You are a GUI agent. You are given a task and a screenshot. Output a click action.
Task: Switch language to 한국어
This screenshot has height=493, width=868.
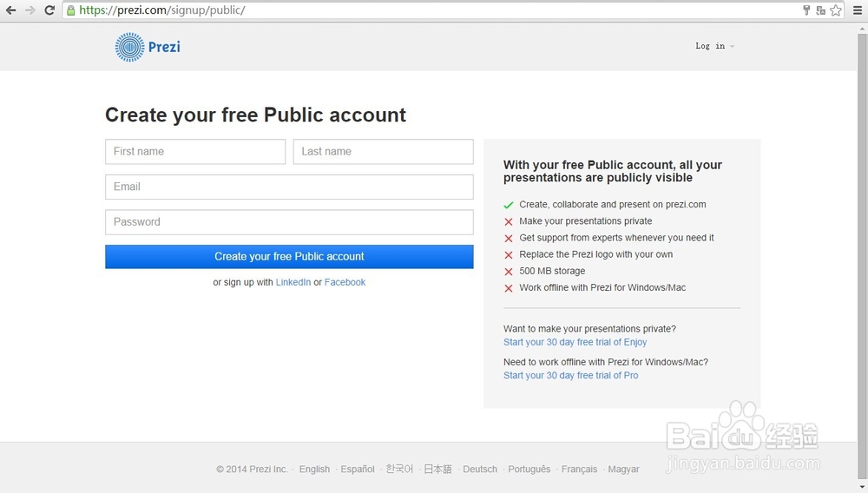point(399,470)
